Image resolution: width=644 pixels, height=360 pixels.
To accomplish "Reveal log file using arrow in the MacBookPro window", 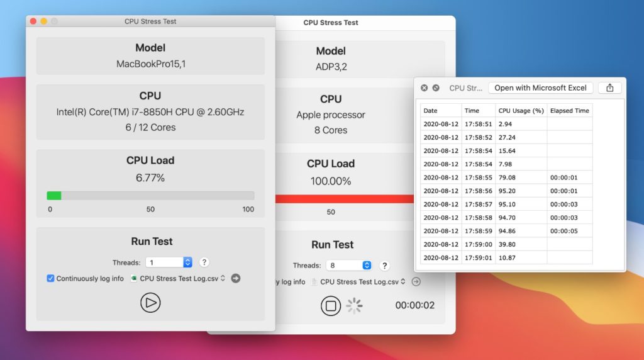I will (x=235, y=278).
